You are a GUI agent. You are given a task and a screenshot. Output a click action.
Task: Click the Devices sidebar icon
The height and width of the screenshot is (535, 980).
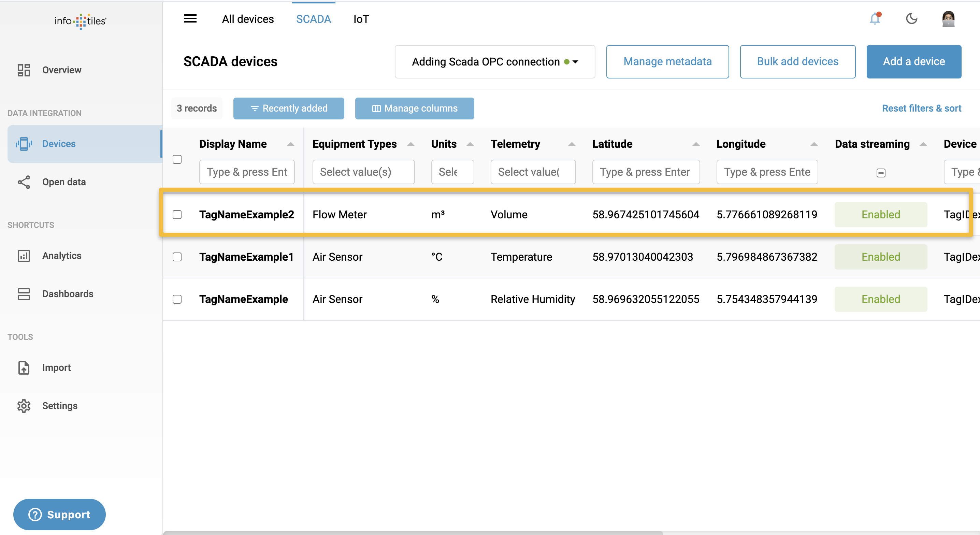point(24,144)
